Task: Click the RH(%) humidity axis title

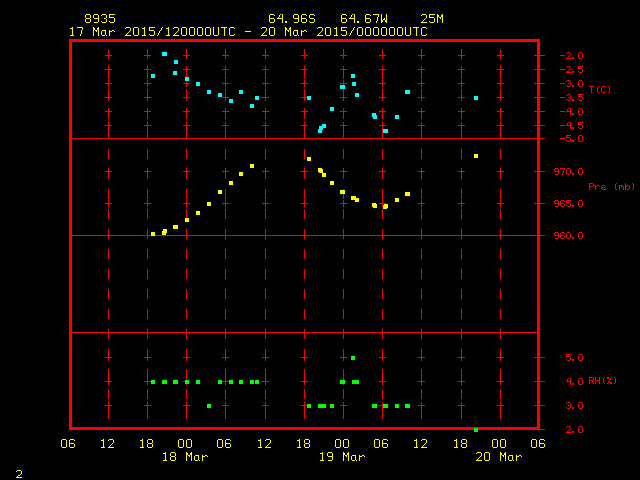Action: 602,381
